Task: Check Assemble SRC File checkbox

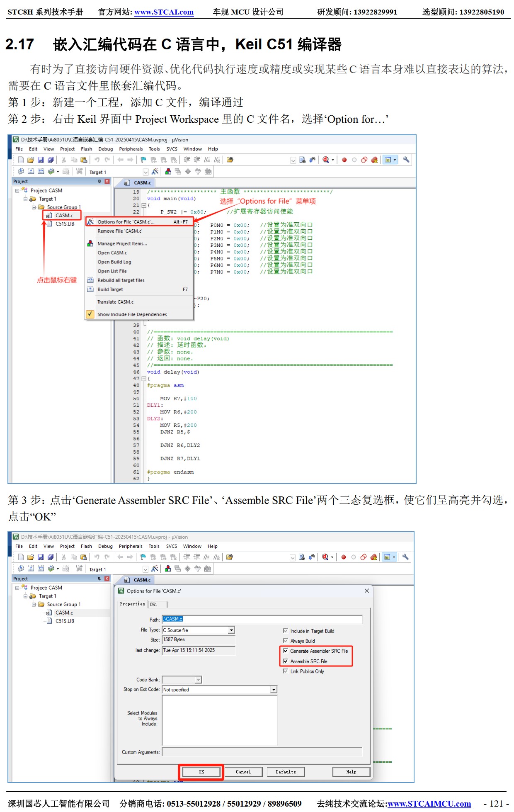Action: click(285, 661)
